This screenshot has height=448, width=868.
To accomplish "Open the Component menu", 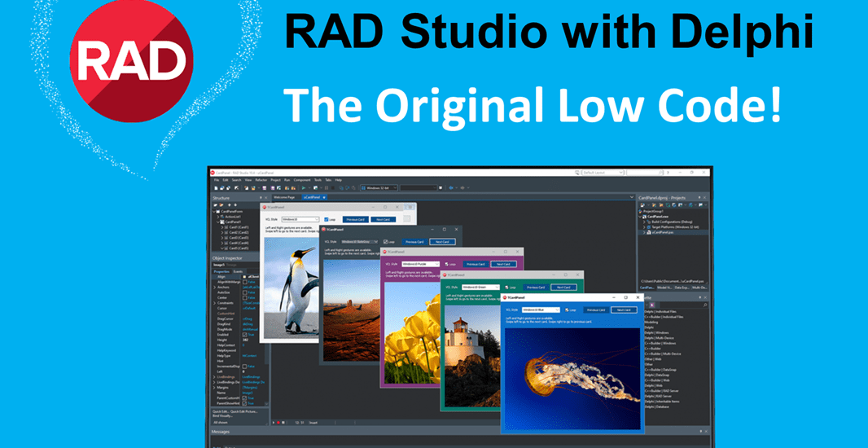I will click(302, 180).
